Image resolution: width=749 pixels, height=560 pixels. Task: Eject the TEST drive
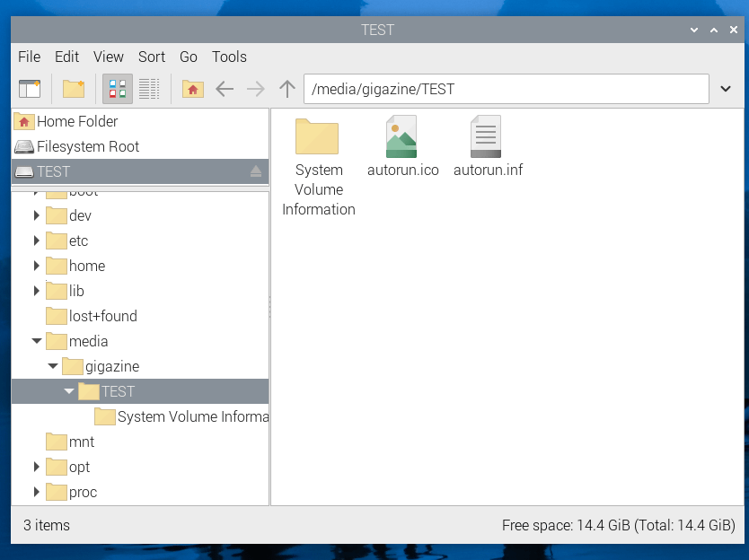(257, 171)
